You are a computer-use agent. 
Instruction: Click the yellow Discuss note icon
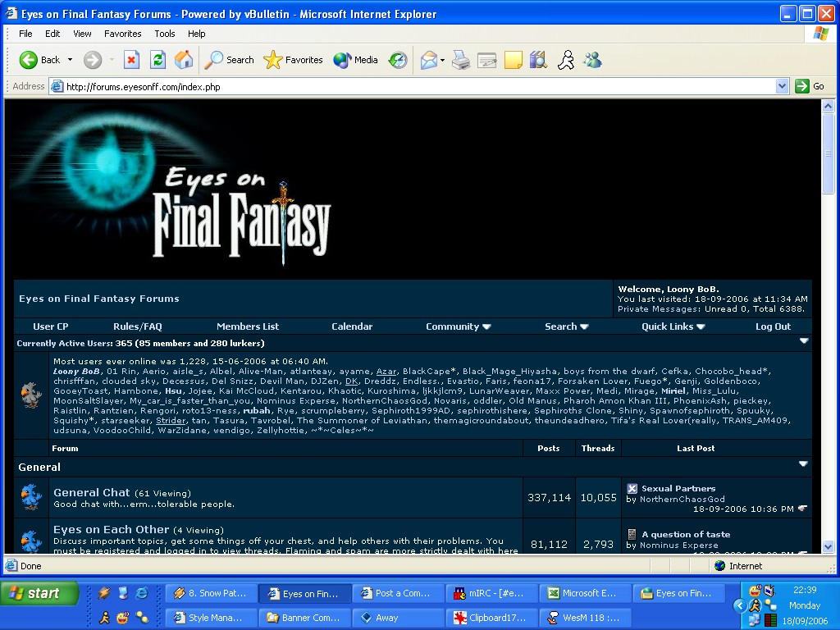point(514,60)
